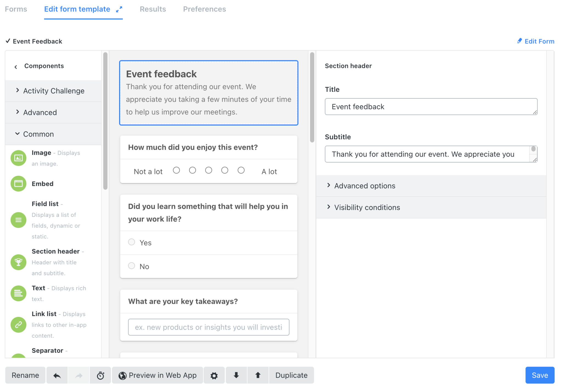
Task: Click the Subtitle text field
Action: point(431,154)
